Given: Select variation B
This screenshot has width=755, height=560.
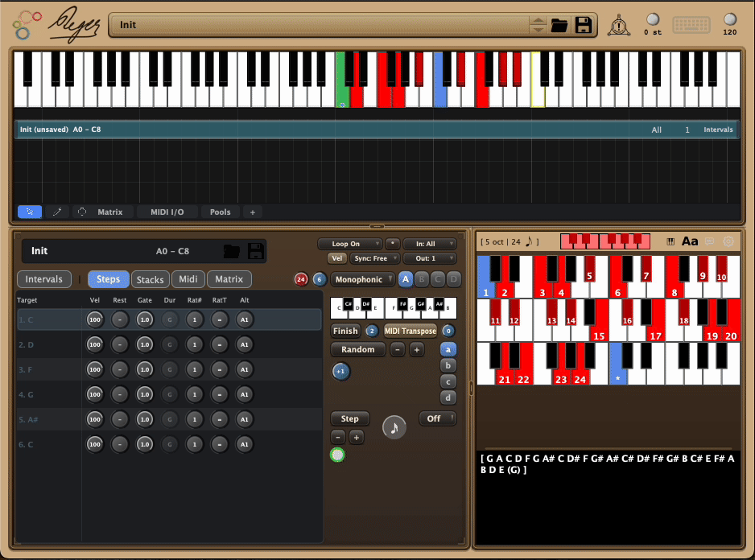Looking at the screenshot, I should pyautogui.click(x=422, y=279).
